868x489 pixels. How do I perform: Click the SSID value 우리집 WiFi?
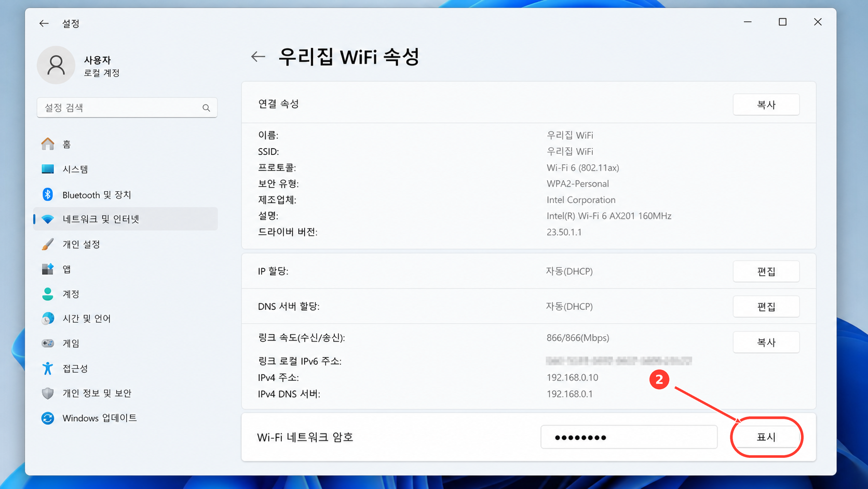point(569,152)
